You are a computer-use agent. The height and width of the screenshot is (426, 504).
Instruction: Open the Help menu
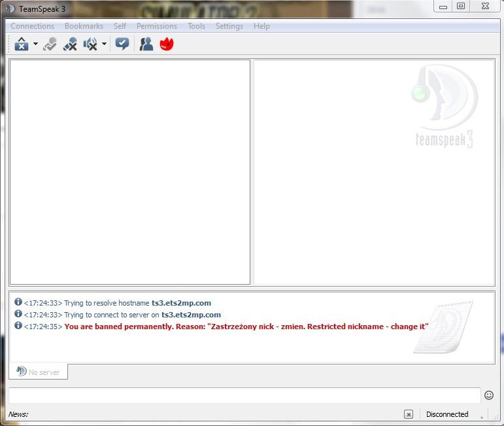pos(261,26)
